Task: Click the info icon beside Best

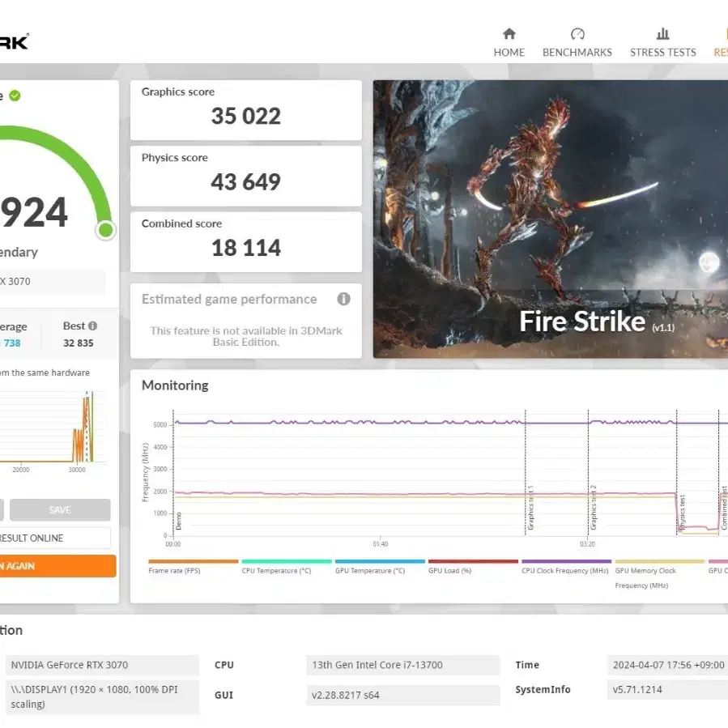Action: tap(93, 326)
